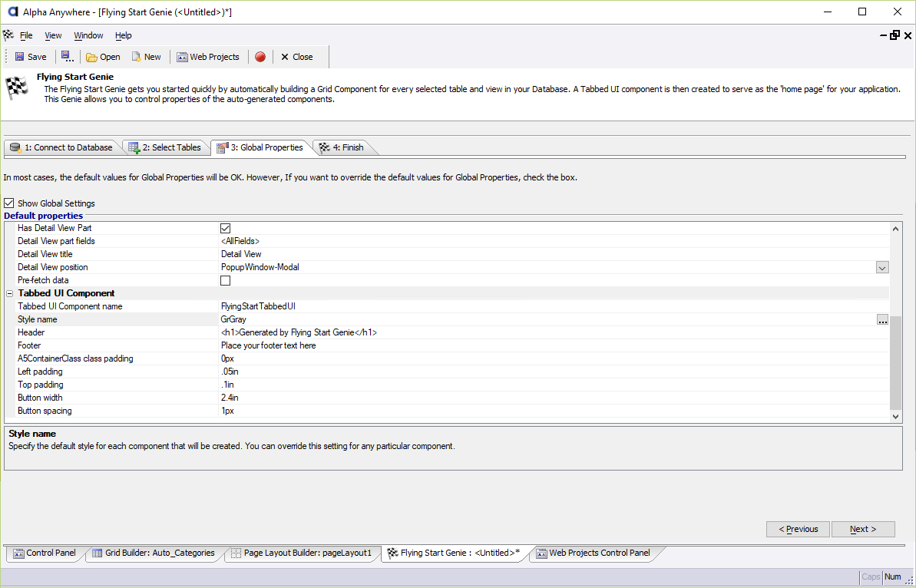Image resolution: width=916 pixels, height=588 pixels.
Task: Click the red record circle icon
Action: click(x=260, y=57)
